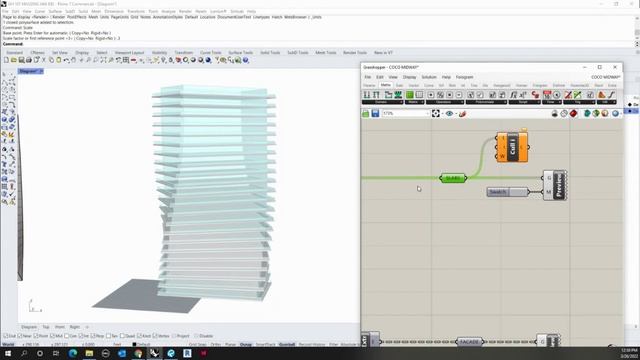Expand the Domain panel in Maths ribbon
This screenshot has height=360, width=640.
tap(382, 102)
